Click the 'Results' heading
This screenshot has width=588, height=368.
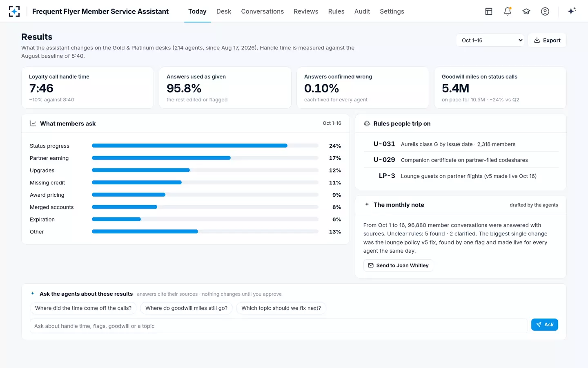(x=37, y=37)
